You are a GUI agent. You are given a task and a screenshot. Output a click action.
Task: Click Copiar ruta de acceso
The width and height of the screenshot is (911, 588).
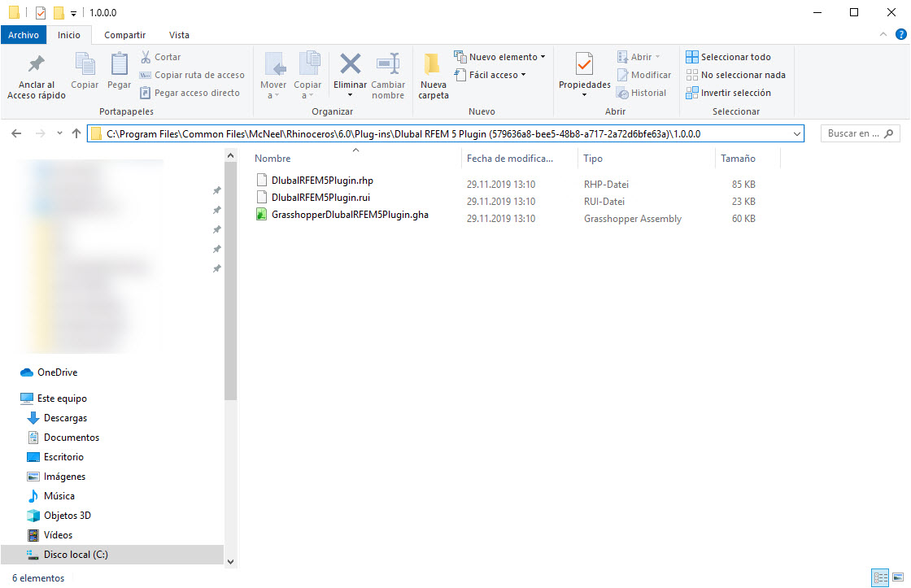(x=192, y=75)
